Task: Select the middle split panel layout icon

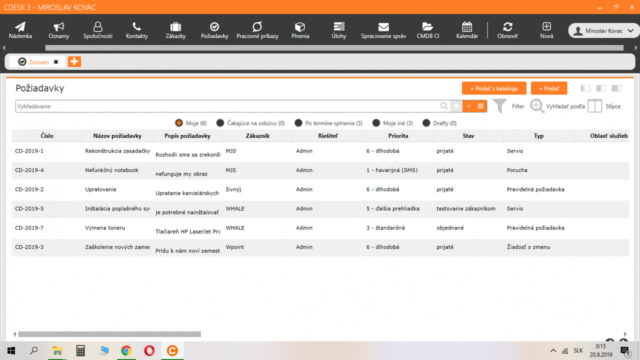Action: (601, 88)
